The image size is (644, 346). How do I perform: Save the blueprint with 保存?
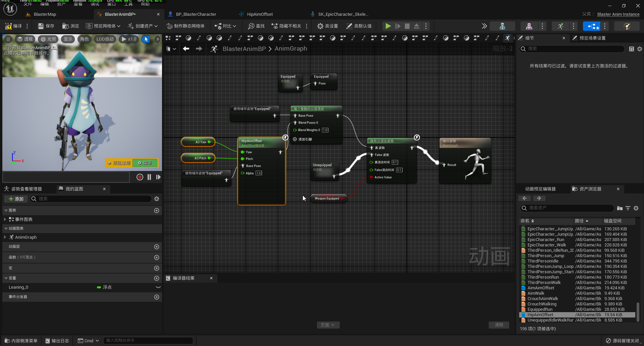pos(46,26)
